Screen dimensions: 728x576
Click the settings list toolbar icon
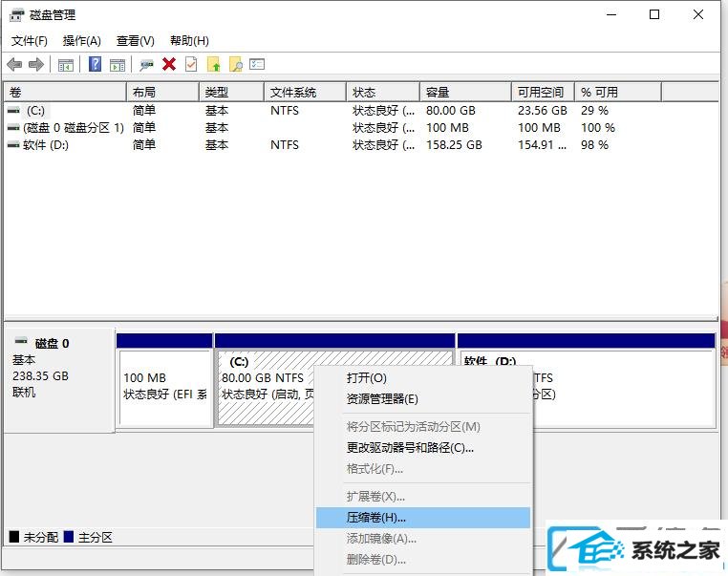click(x=257, y=64)
